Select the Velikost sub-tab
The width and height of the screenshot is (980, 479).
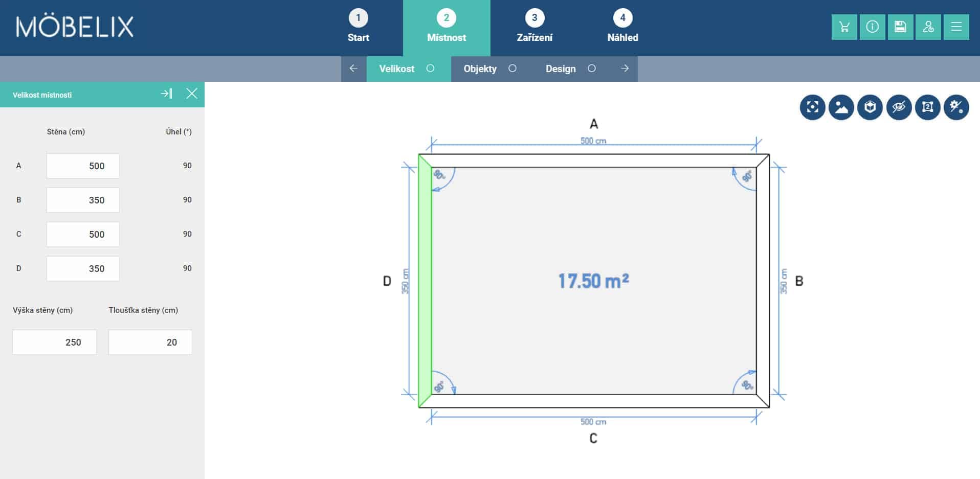pyautogui.click(x=408, y=69)
